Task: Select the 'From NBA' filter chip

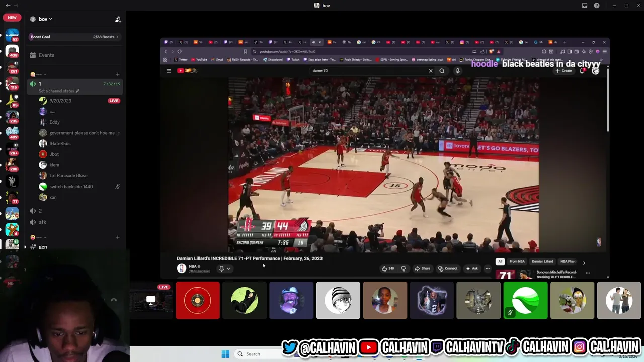Action: [x=517, y=261]
